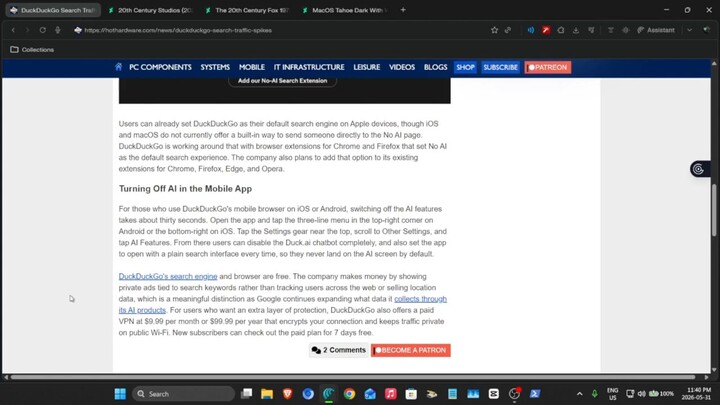Open the VIDEOS menu
Image resolution: width=720 pixels, height=405 pixels.
402,67
